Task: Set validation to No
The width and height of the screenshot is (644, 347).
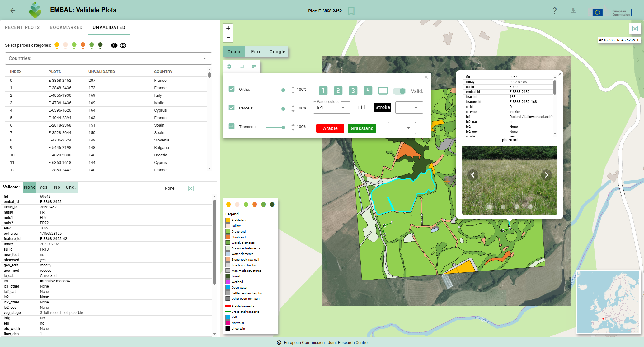Action: 57,187
